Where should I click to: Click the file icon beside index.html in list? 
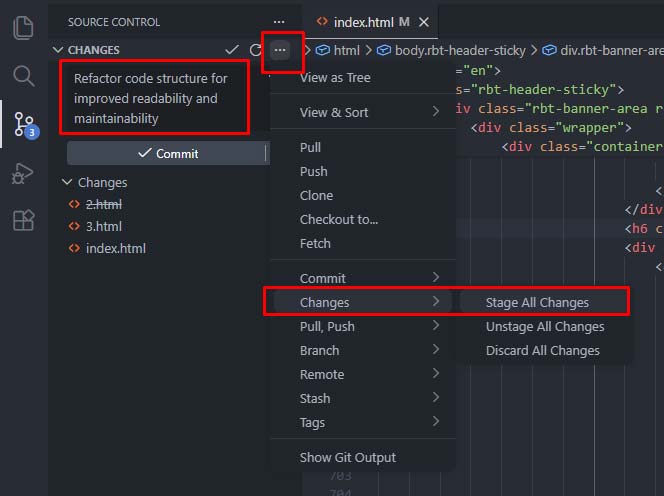(74, 248)
